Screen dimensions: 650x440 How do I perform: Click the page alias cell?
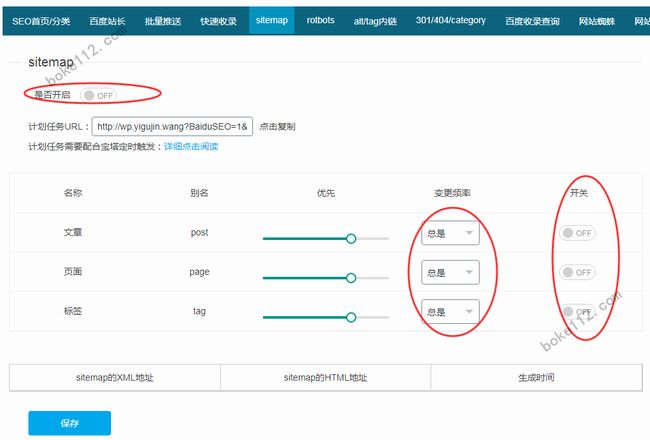click(x=199, y=272)
